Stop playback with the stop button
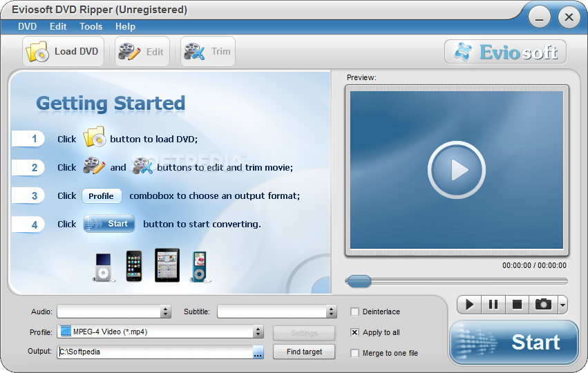 [517, 305]
